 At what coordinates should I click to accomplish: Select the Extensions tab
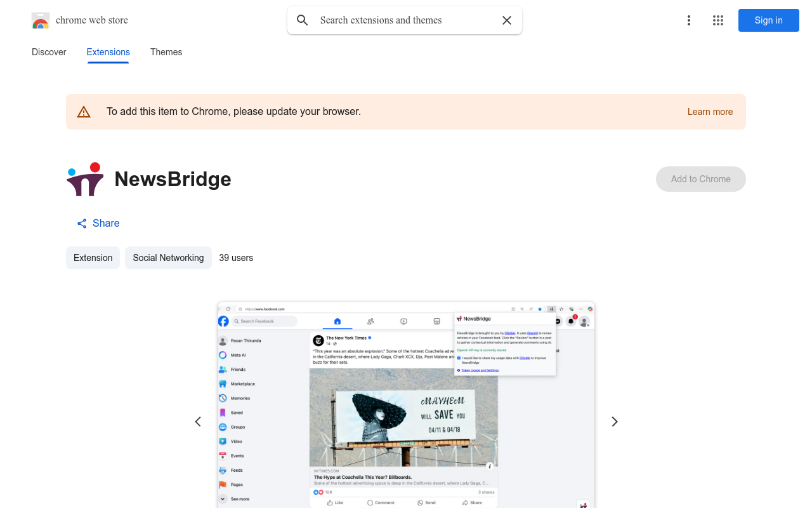click(108, 52)
